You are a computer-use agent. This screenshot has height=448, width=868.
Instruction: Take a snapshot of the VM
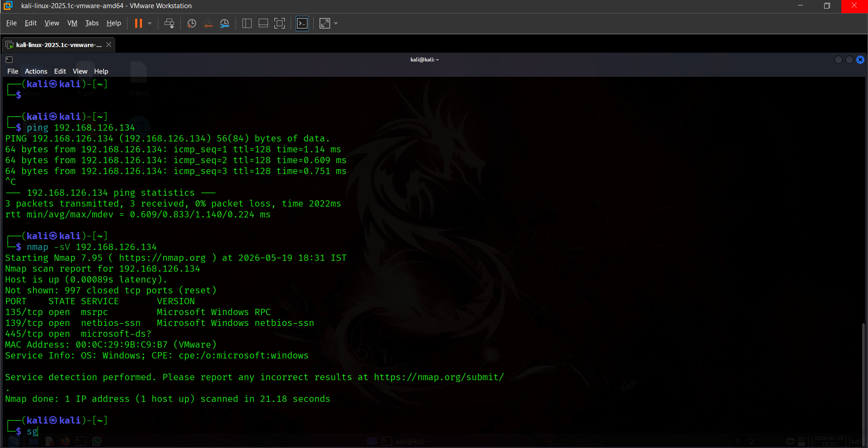pyautogui.click(x=192, y=24)
